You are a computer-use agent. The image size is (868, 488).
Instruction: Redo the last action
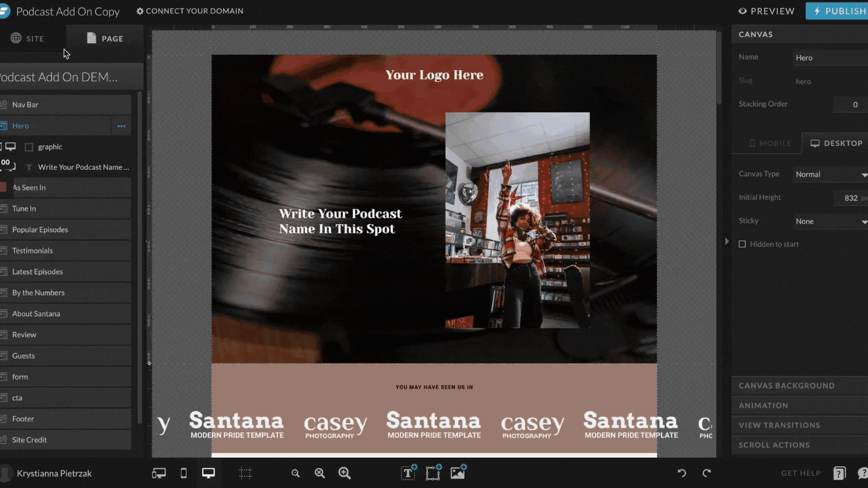point(706,474)
